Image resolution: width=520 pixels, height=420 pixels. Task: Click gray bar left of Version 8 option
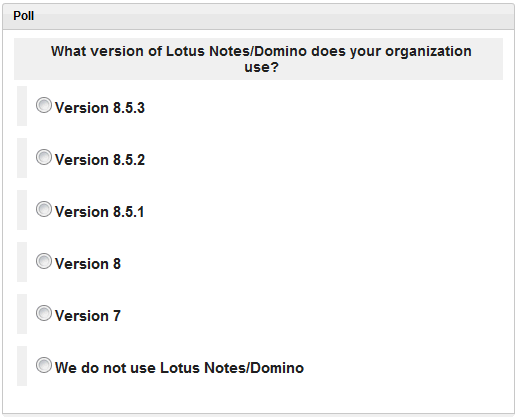click(x=22, y=262)
